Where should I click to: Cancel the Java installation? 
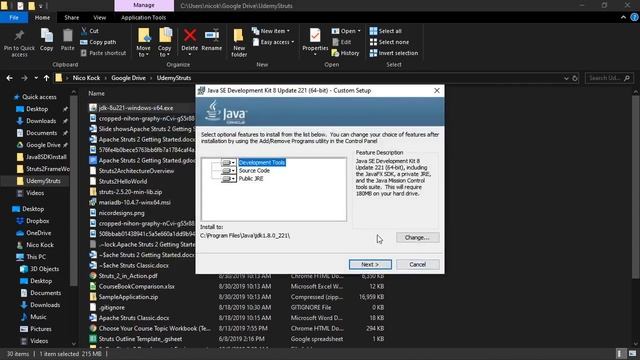pos(418,264)
